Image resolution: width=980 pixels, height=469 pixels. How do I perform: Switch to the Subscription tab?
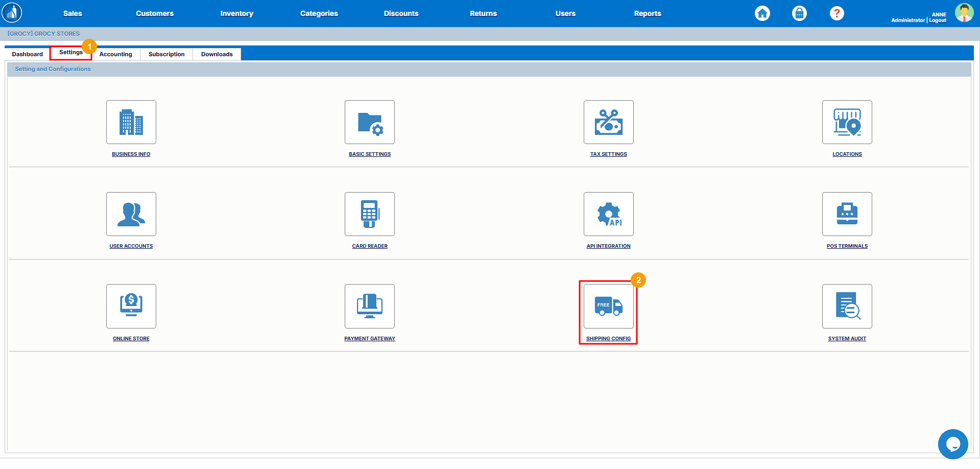coord(166,54)
